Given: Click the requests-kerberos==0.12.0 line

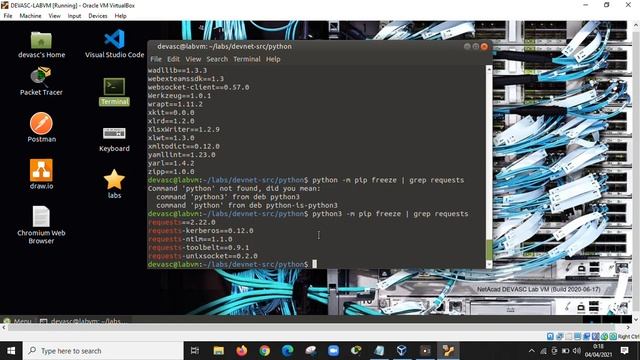Looking at the screenshot, I should 200,231.
